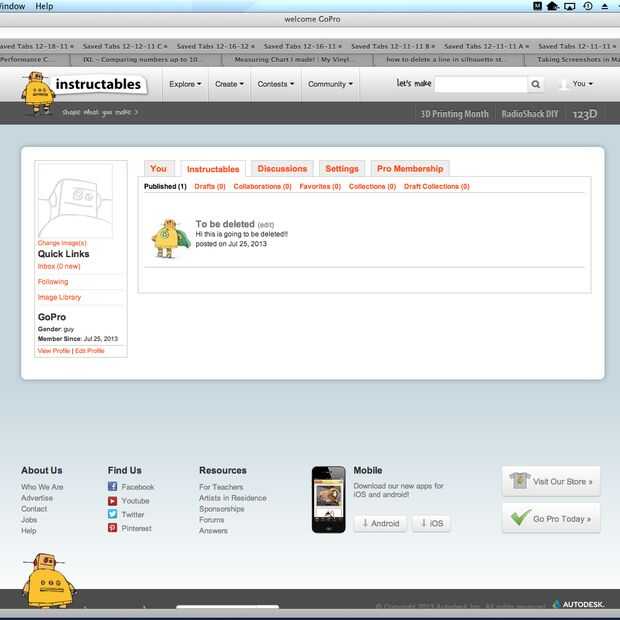
Task: Click the Twitter icon under Find Us
Action: pos(112,514)
